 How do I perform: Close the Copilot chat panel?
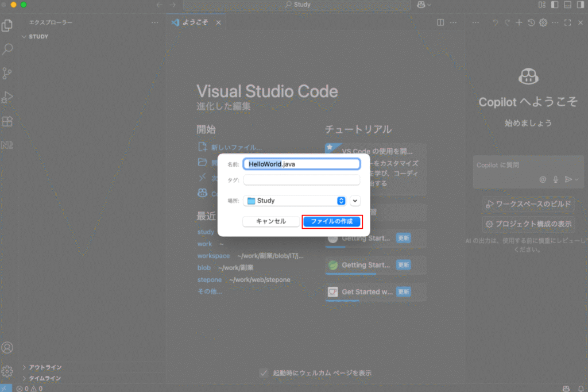(x=581, y=22)
